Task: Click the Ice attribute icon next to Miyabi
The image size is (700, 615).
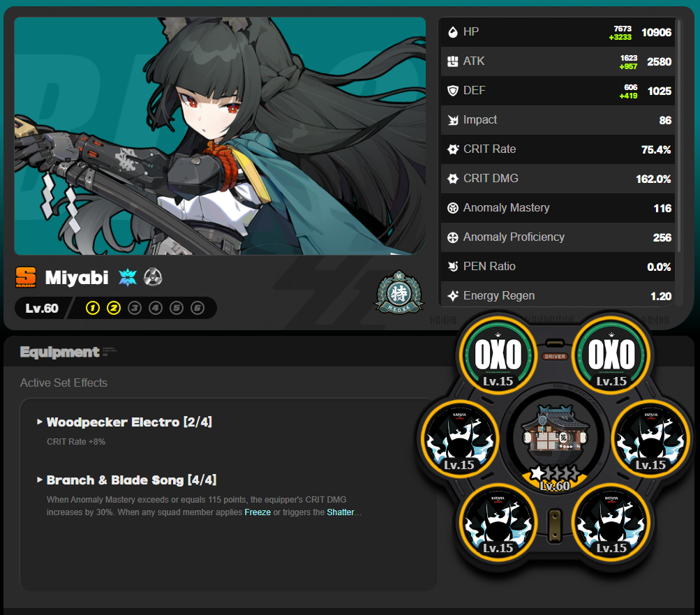Action: tap(128, 277)
